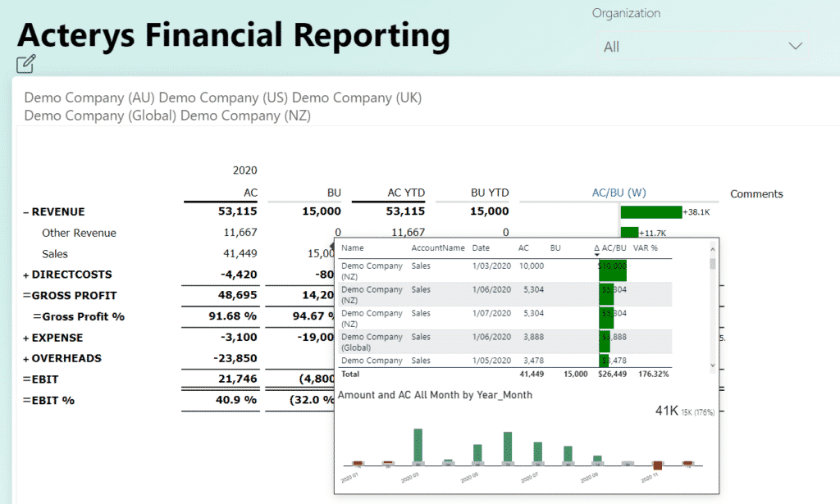Image resolution: width=840 pixels, height=504 pixels.
Task: Sort tooltip table by Name column
Action: coord(353,247)
